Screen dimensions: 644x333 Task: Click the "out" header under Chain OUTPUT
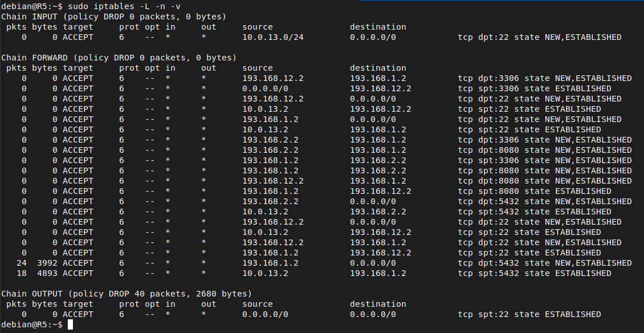click(x=209, y=304)
